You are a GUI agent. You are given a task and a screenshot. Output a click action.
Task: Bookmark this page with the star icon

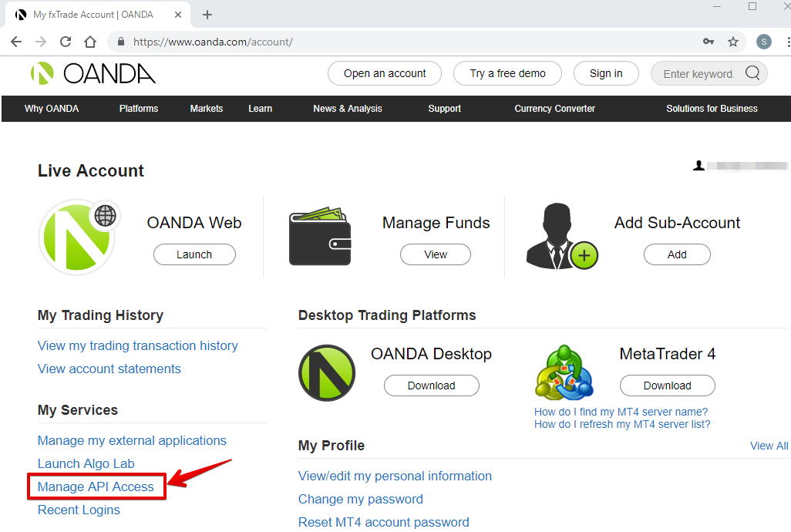pyautogui.click(x=733, y=42)
